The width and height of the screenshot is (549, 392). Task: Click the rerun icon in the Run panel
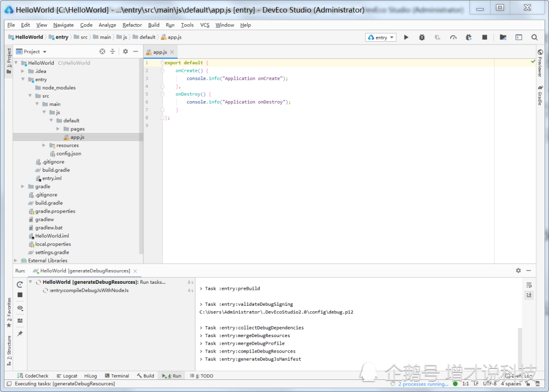[x=20, y=284]
